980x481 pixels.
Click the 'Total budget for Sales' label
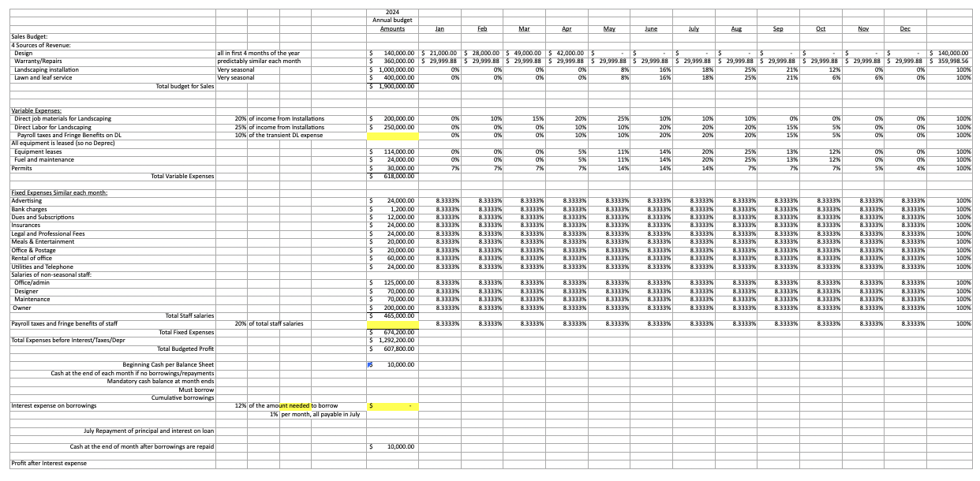point(185,85)
